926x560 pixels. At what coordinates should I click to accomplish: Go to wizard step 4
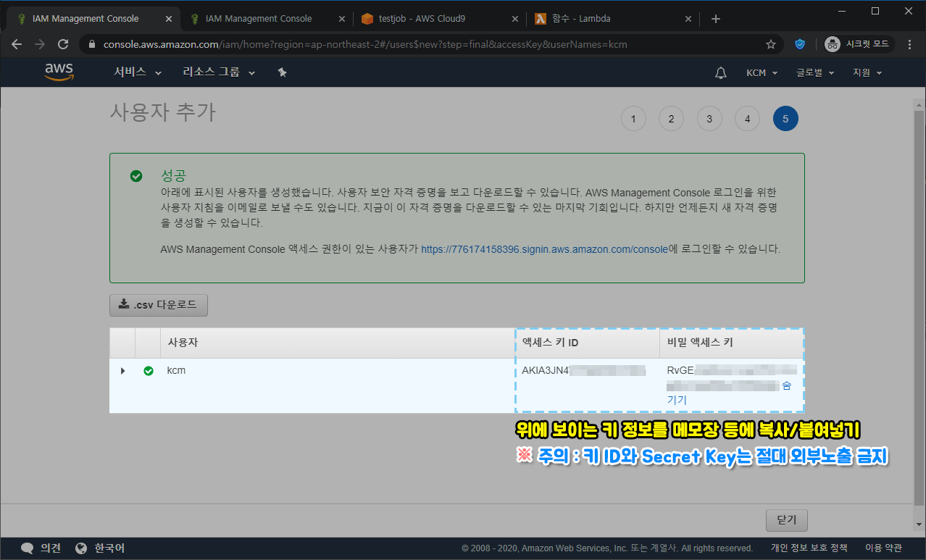click(747, 119)
